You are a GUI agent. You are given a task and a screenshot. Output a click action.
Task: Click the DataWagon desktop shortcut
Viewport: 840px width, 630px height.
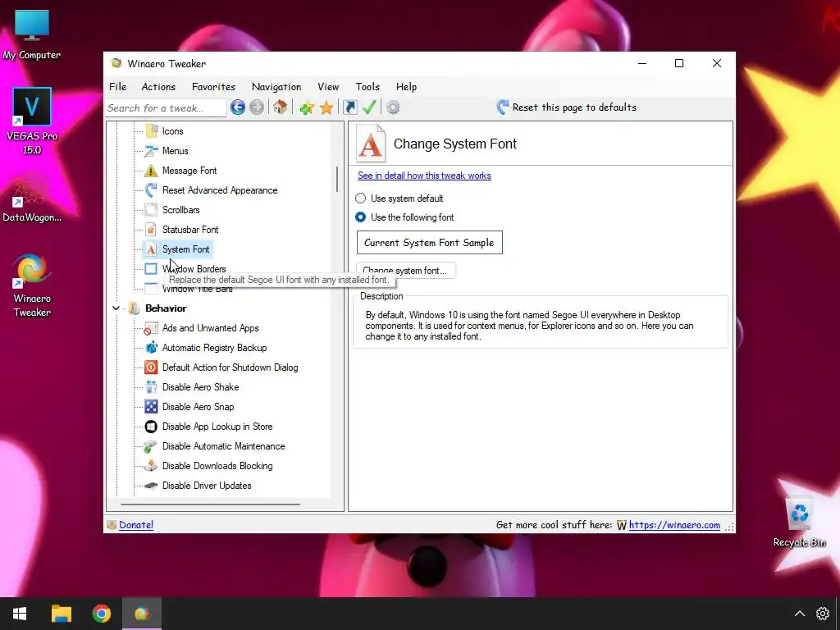[x=32, y=197]
